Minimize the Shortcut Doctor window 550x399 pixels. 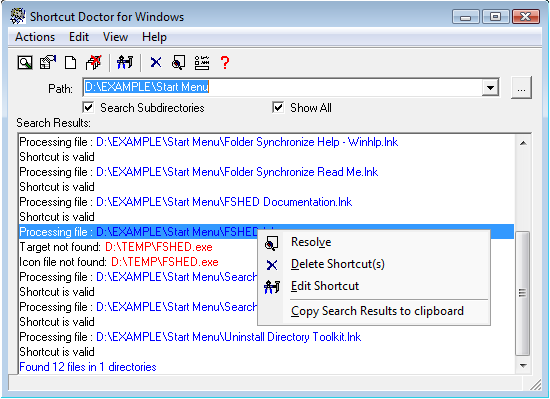[465, 17]
